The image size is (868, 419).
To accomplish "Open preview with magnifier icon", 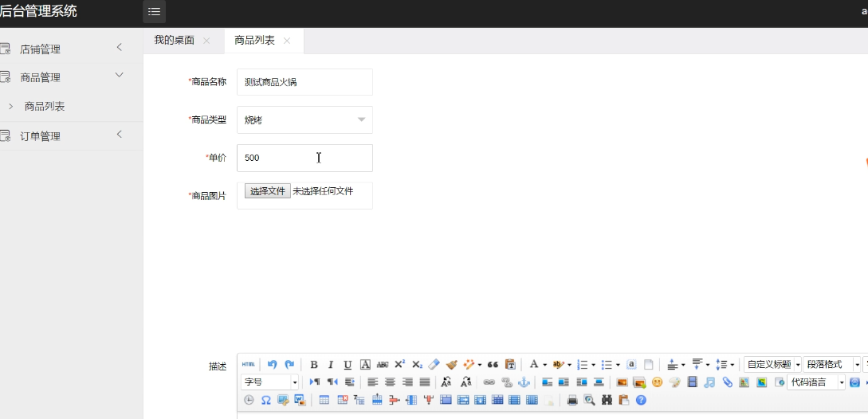I will [x=590, y=400].
